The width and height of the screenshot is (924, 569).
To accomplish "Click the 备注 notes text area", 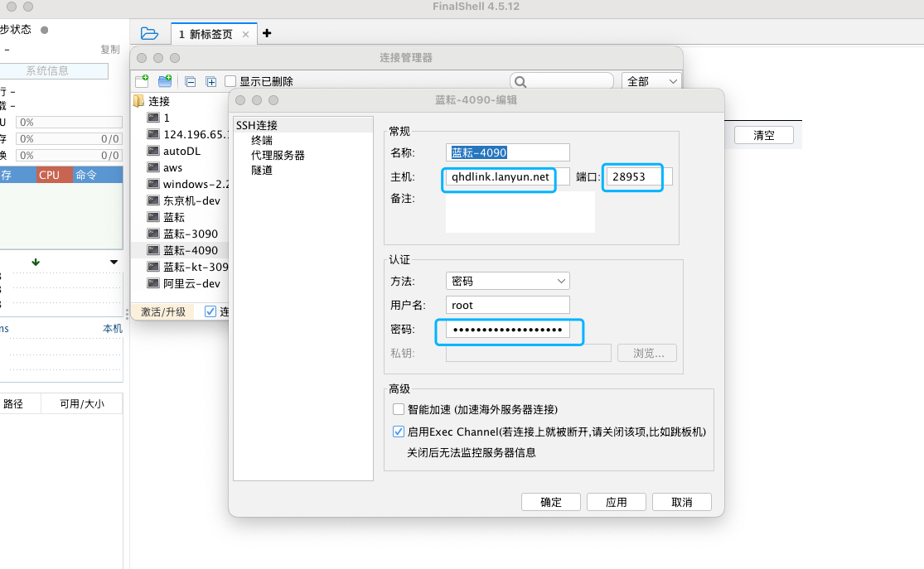I will tap(520, 212).
